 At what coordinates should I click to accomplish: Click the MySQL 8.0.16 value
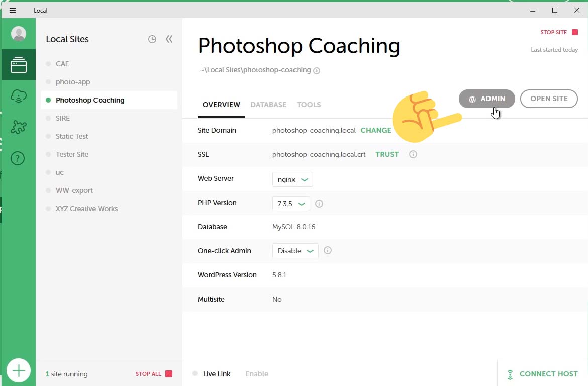click(x=293, y=227)
